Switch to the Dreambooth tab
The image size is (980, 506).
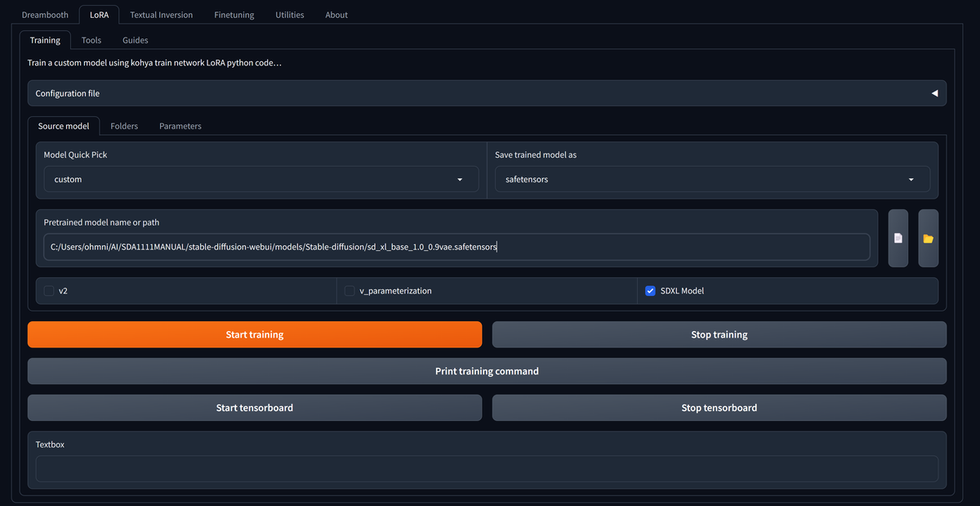(x=45, y=15)
